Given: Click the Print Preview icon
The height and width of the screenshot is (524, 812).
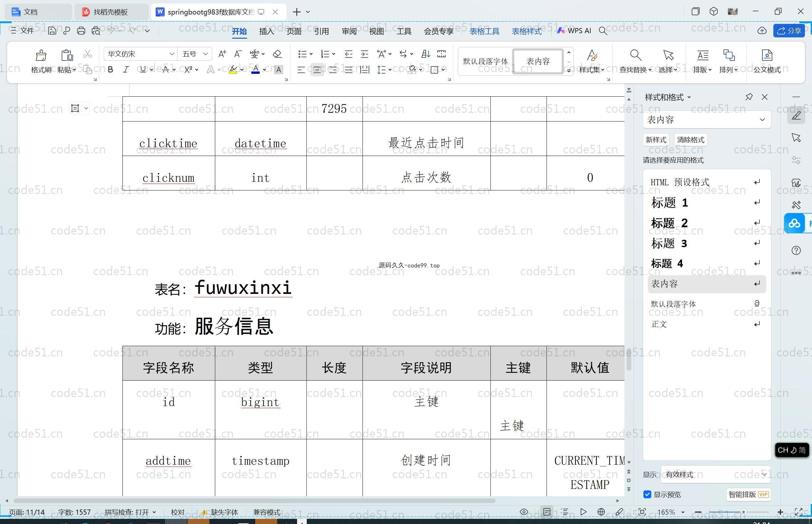Looking at the screenshot, I should 96,31.
